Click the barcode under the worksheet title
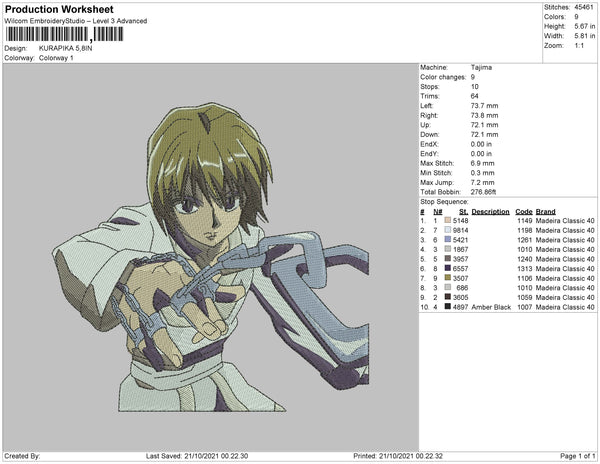600x464 pixels. (64, 34)
